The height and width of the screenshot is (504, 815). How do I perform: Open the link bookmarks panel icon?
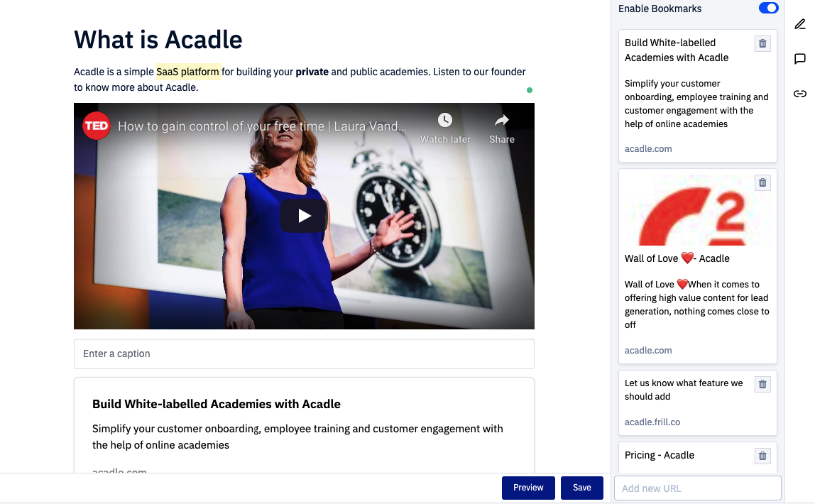coord(800,94)
